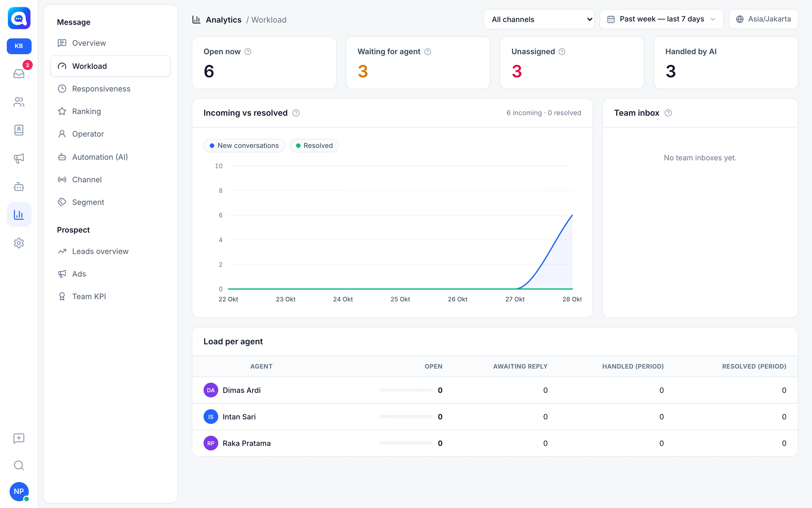Toggle the Resolved legend chip
This screenshot has height=508, width=812.
(x=314, y=145)
